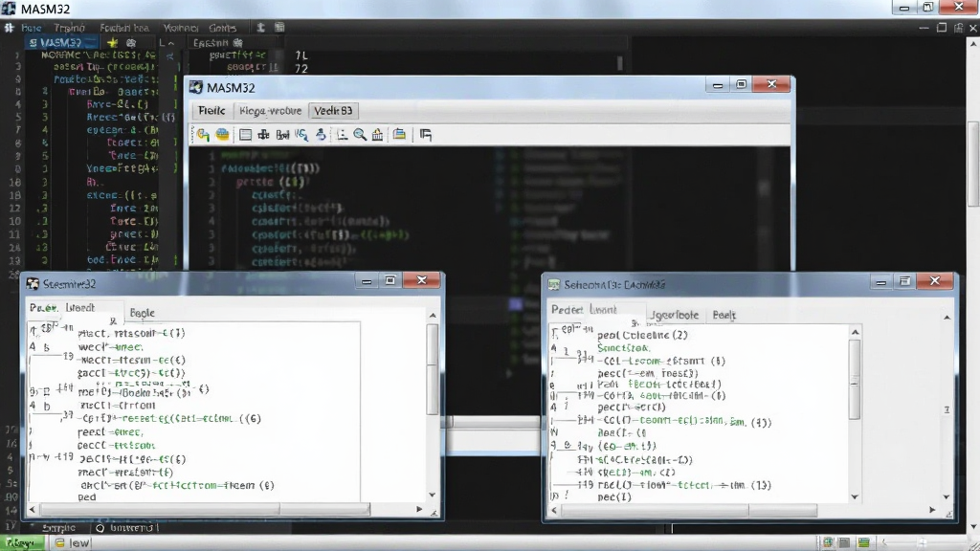This screenshot has width=980, height=551.
Task: Click the globe icon in MASM32 dialog toolbar
Action: [x=222, y=134]
